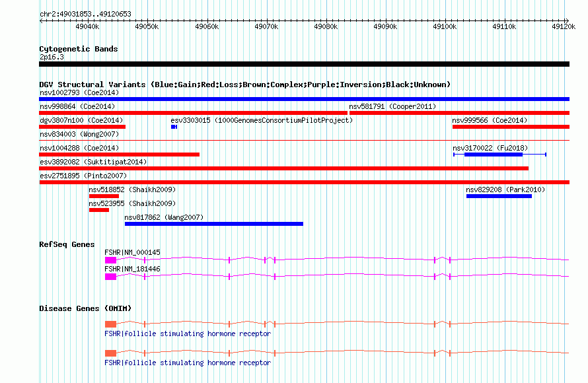Click the nsv999566 (Coe2014) label
Image resolution: width=588 pixels, height=383 pixels.
[x=490, y=120]
